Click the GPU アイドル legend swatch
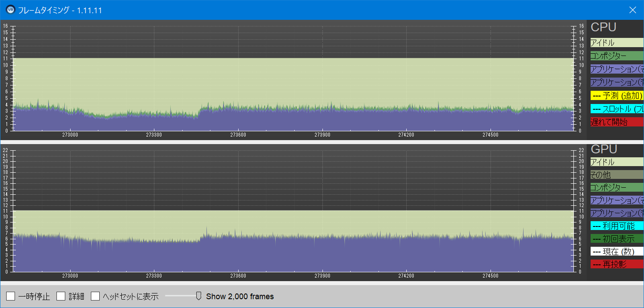 click(617, 162)
